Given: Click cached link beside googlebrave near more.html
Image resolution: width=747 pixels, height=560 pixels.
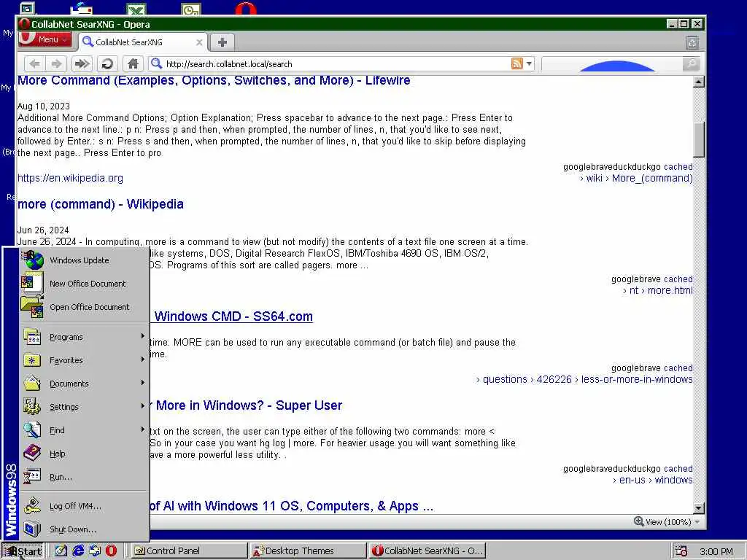Looking at the screenshot, I should (678, 279).
